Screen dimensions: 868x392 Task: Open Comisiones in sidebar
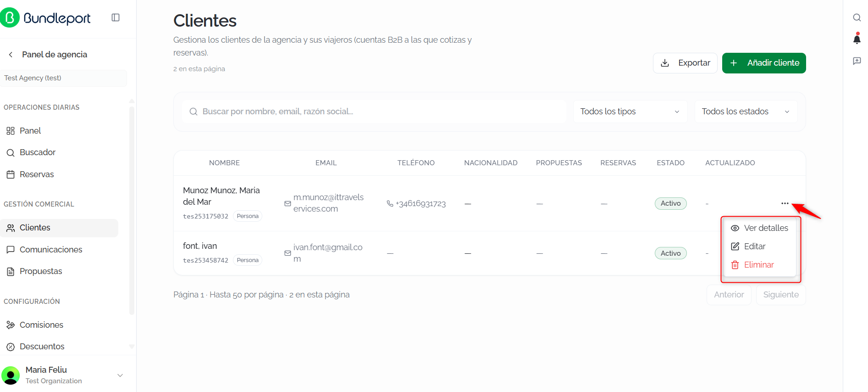tap(59, 325)
